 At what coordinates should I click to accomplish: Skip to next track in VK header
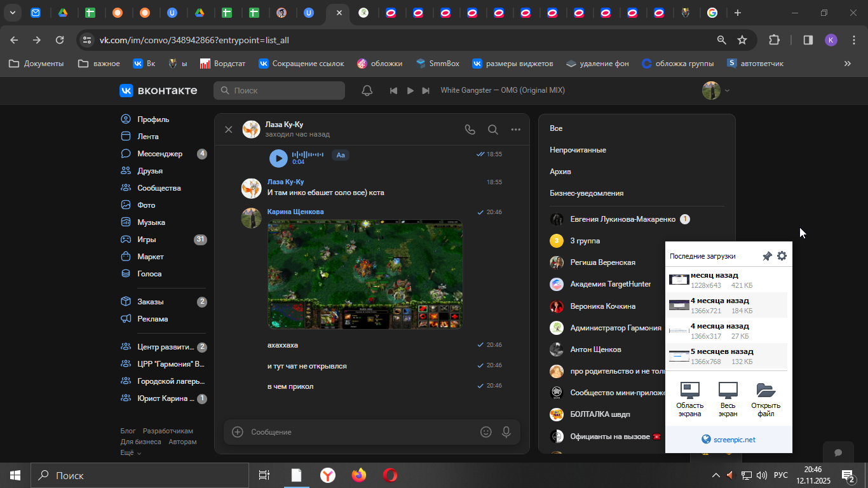pyautogui.click(x=426, y=91)
